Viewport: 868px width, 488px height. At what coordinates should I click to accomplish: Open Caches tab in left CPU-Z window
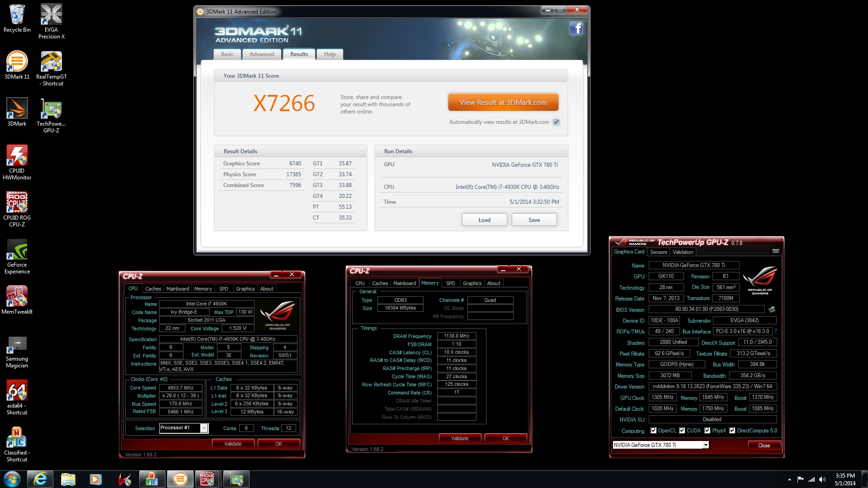pyautogui.click(x=153, y=289)
